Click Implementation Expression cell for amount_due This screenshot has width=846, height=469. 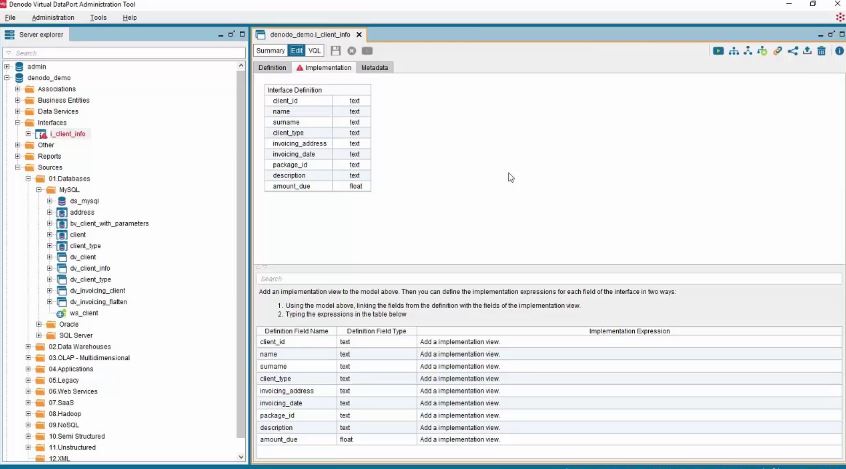629,439
